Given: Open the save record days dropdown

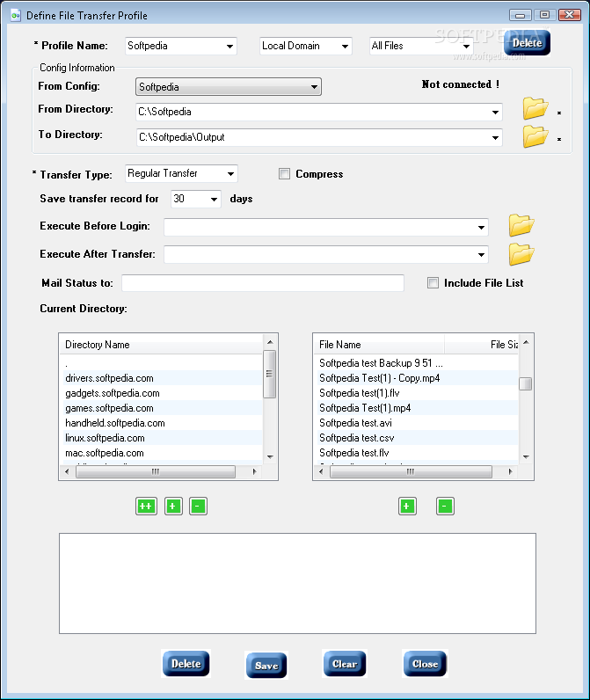Looking at the screenshot, I should click(x=214, y=199).
